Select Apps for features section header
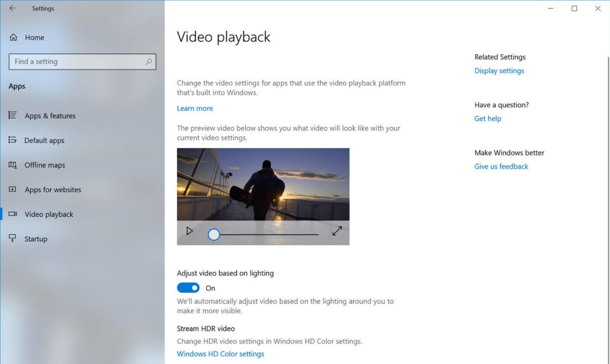610x364 pixels. pyautogui.click(x=17, y=86)
